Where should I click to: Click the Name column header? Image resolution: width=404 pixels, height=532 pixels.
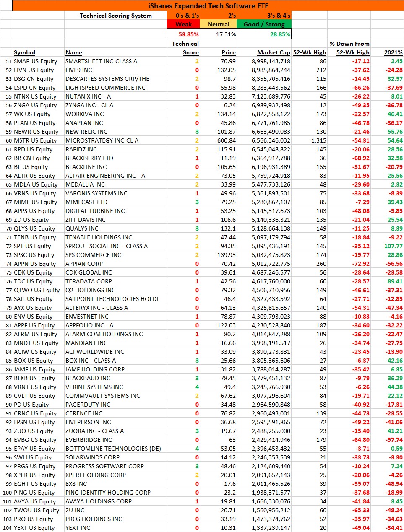[x=74, y=52]
